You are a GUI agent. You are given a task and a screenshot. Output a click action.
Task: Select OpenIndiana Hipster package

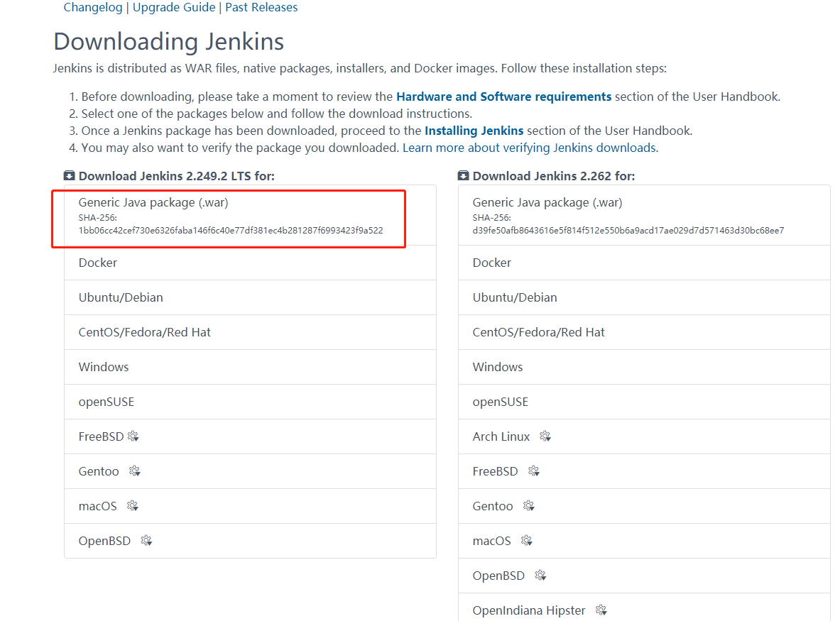645,608
